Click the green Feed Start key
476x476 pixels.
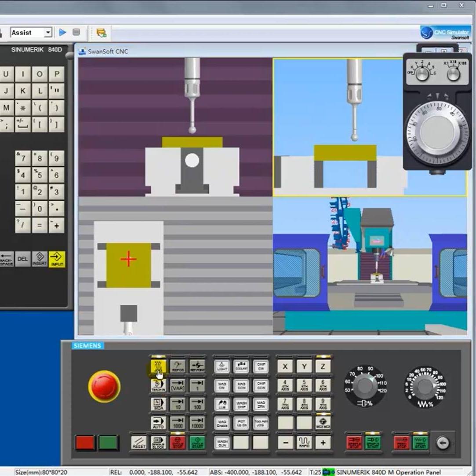(x=421, y=443)
